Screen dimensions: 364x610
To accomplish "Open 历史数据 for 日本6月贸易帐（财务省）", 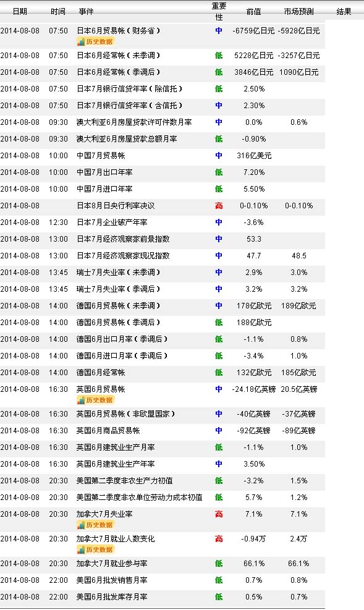I will (95, 41).
